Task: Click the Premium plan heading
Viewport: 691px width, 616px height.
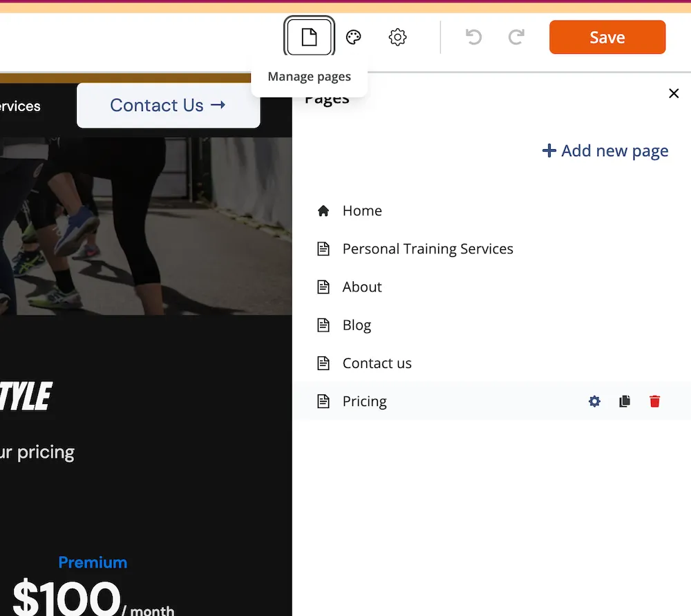Action: pyautogui.click(x=93, y=562)
